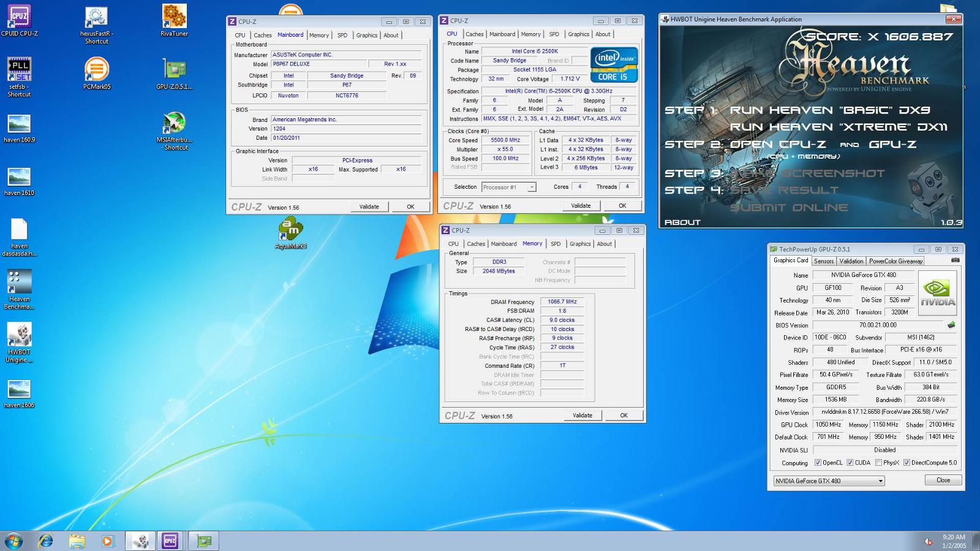Click OK in Mainboard CPU-Z window
The width and height of the screenshot is (980, 551).
410,207
